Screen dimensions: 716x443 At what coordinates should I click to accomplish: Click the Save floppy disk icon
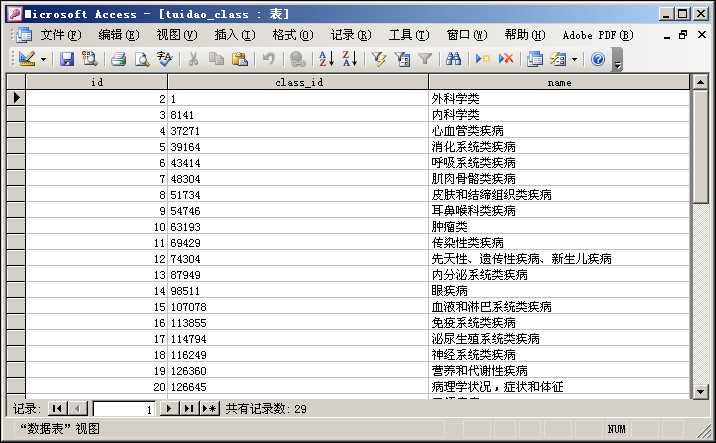click(67, 59)
